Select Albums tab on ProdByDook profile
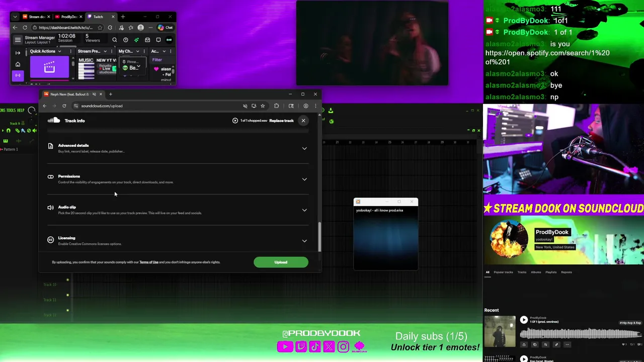The height and width of the screenshot is (362, 644). [536, 272]
